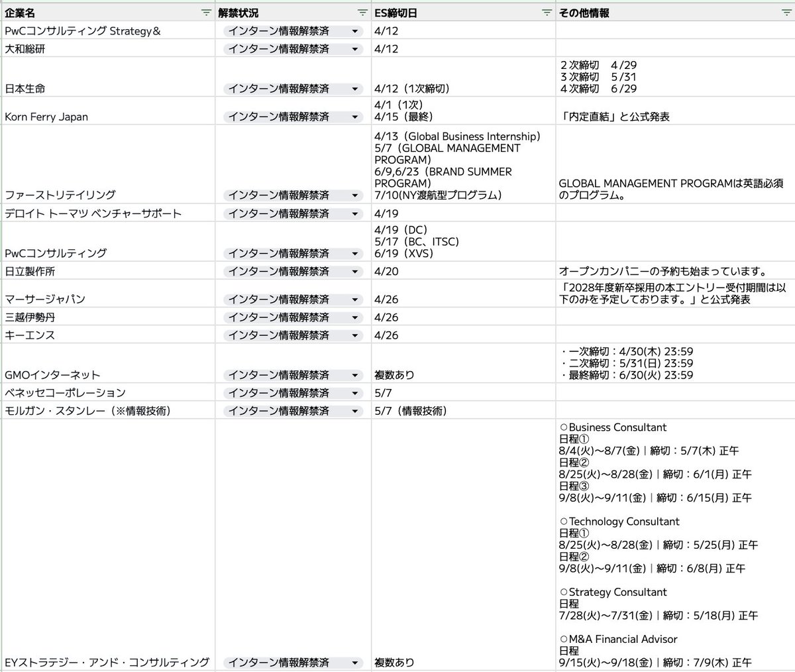
Task: Select cell ベネッセコーポレーション
Action: point(107,392)
